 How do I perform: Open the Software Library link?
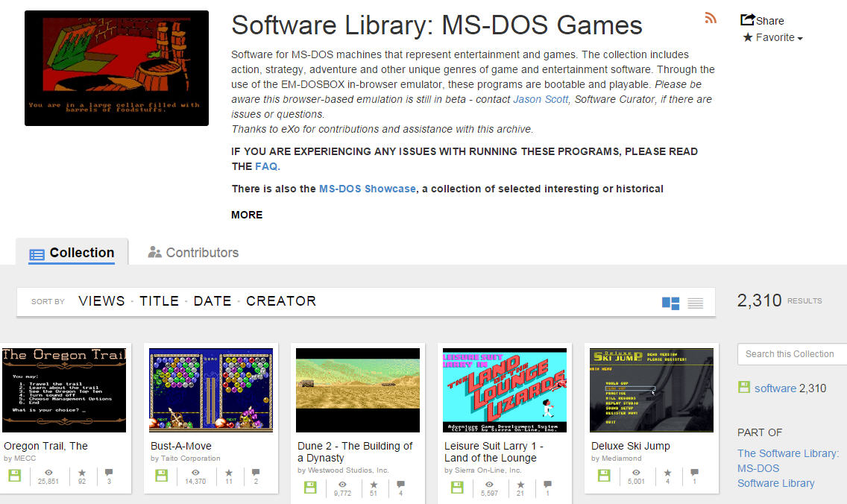(x=775, y=483)
